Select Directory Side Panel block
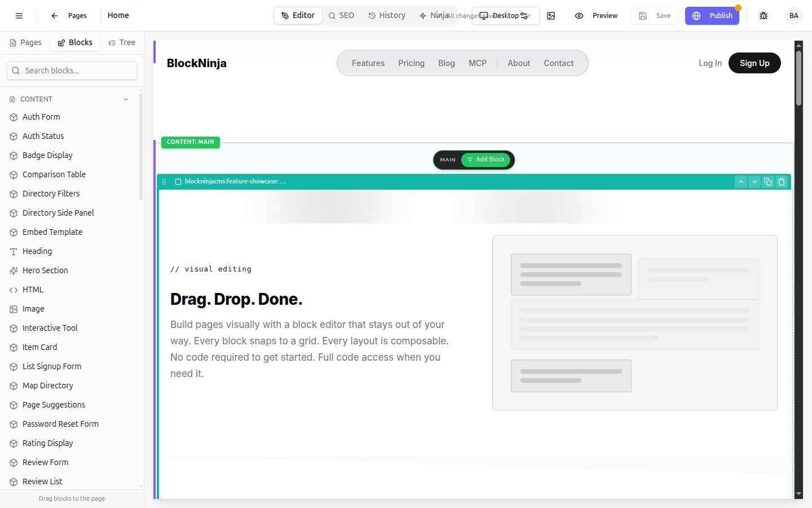The height and width of the screenshot is (508, 812). (71, 213)
